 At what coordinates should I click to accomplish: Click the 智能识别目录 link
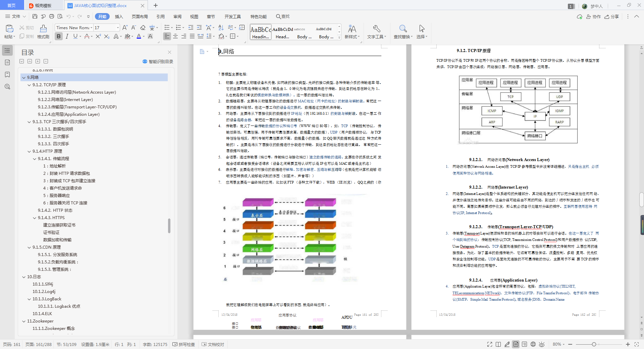158,61
